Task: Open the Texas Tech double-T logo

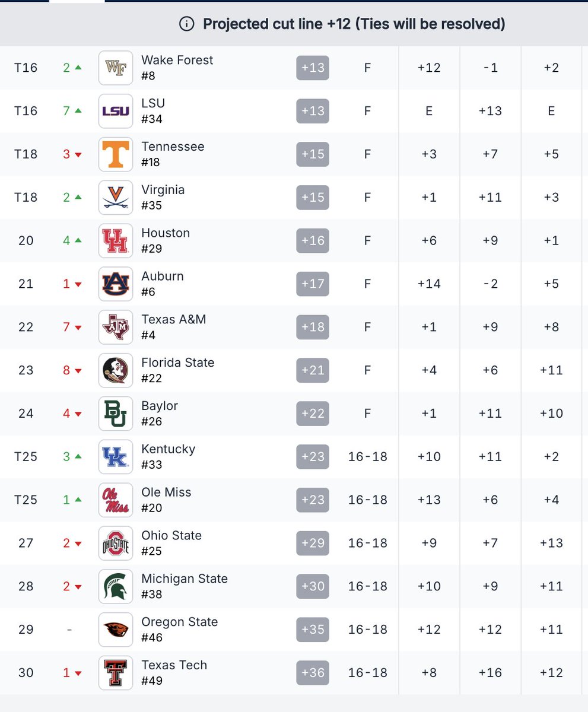Action: click(x=116, y=673)
